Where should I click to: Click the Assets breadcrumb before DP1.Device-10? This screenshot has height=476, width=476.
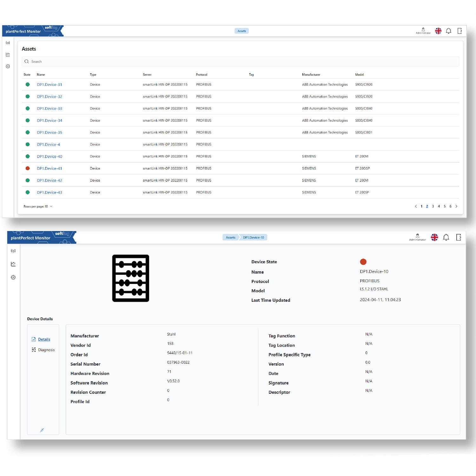[x=230, y=237]
